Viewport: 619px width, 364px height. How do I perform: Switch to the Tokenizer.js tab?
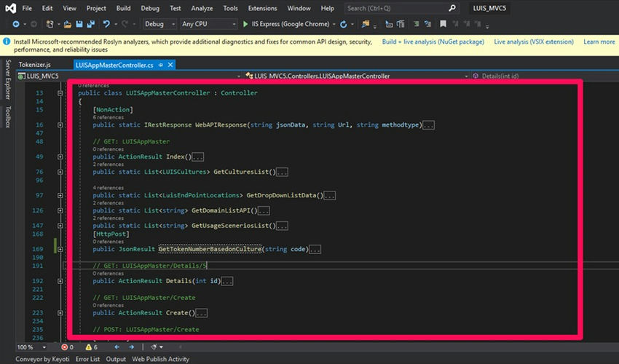pos(34,64)
